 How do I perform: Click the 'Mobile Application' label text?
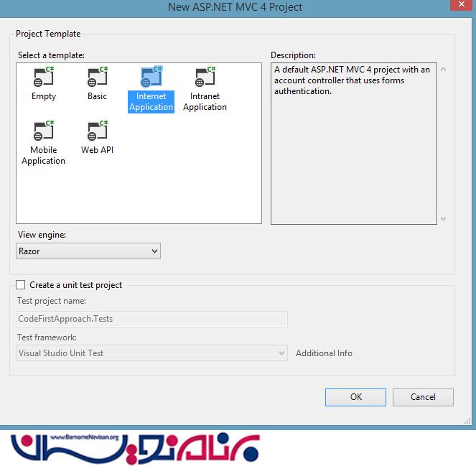pyautogui.click(x=43, y=155)
